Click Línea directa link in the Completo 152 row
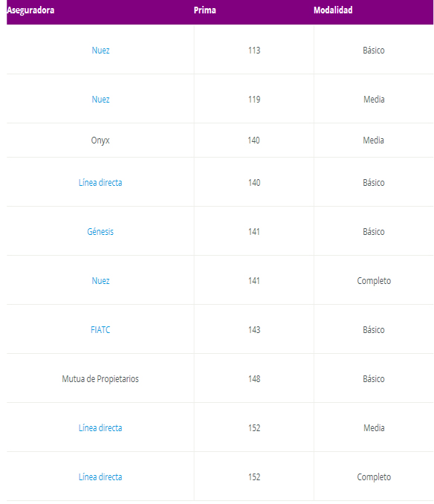The image size is (434, 504). pos(100,477)
